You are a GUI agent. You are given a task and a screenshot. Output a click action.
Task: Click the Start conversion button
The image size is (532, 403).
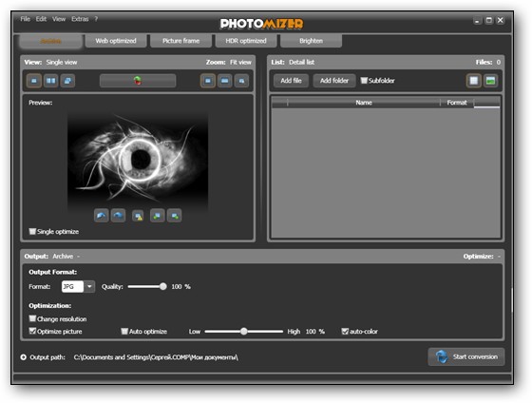click(x=466, y=356)
